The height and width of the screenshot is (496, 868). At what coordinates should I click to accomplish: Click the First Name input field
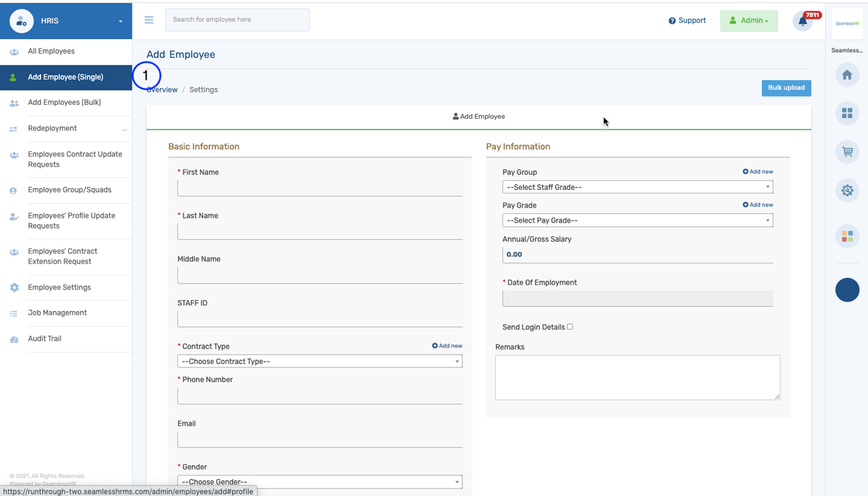tap(319, 188)
